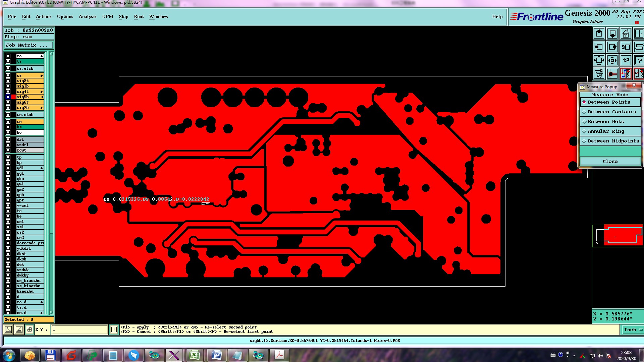Viewport: 644px width, 362px height.
Task: Click the pan left arrow icon
Action: [599, 47]
